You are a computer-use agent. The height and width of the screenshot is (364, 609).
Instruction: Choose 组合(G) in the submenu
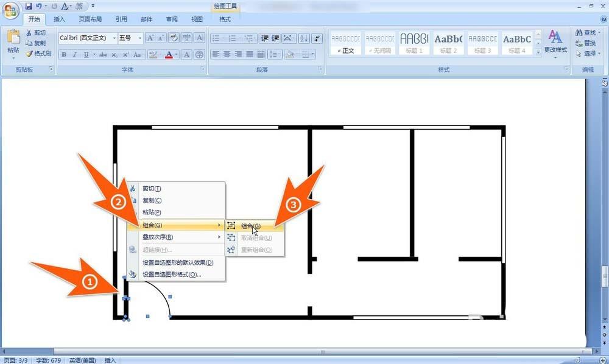[250, 226]
